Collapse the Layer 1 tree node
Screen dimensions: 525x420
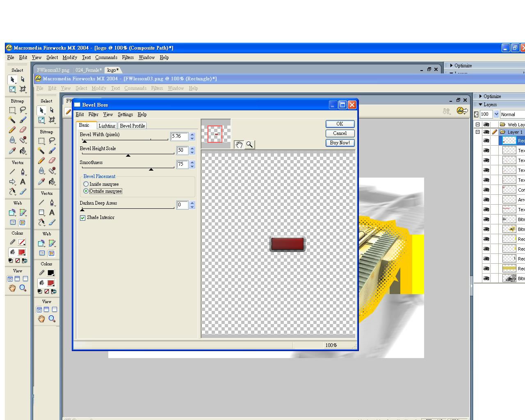tap(477, 132)
